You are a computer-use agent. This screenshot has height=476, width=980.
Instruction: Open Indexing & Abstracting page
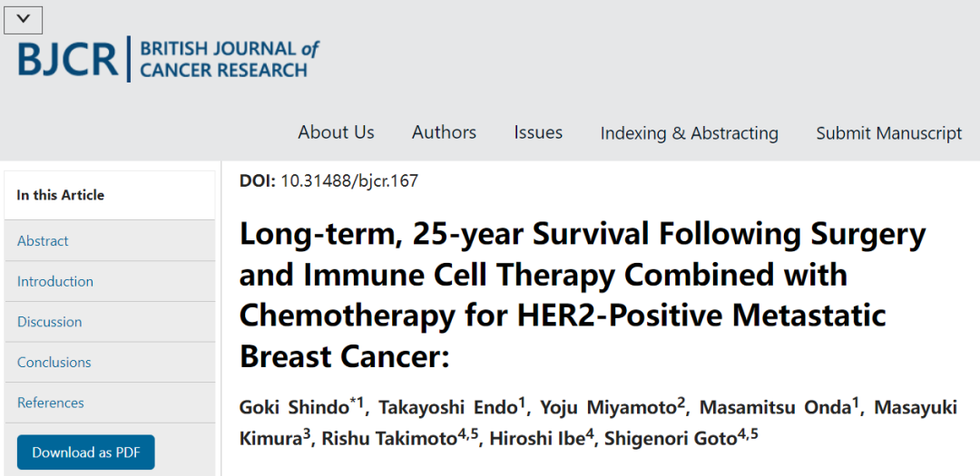click(690, 133)
